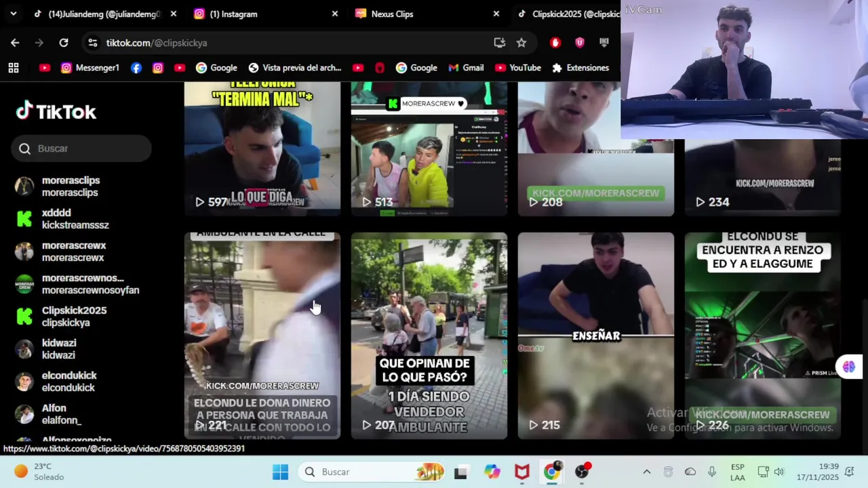Open the Vista previa del arch... bookmark

pyautogui.click(x=295, y=68)
